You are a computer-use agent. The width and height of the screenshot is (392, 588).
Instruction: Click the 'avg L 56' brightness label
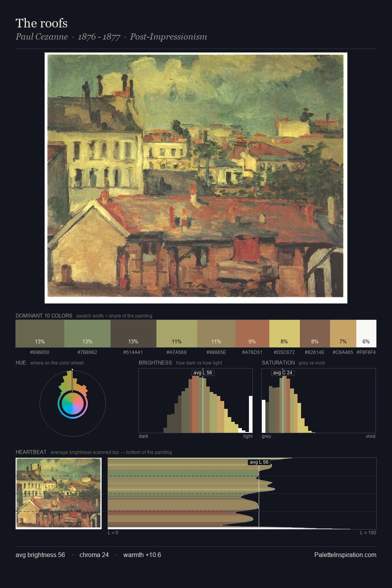coord(203,373)
